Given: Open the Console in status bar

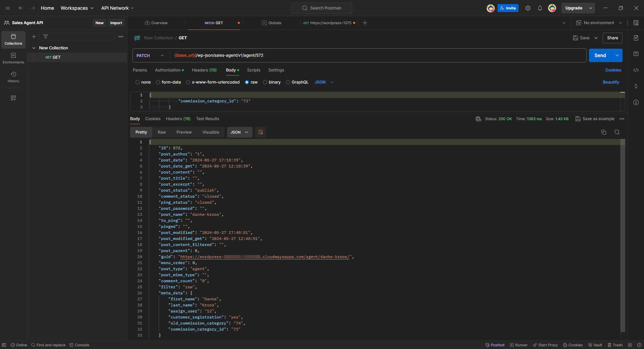Looking at the screenshot, I should click(79, 345).
